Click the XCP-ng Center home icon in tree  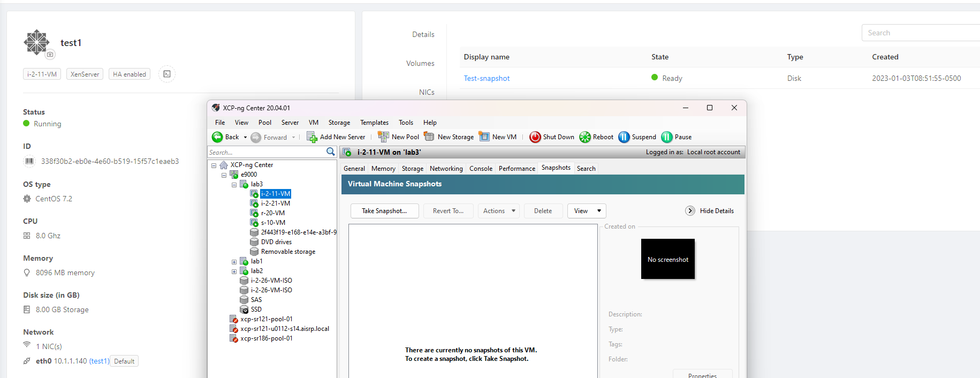(224, 165)
